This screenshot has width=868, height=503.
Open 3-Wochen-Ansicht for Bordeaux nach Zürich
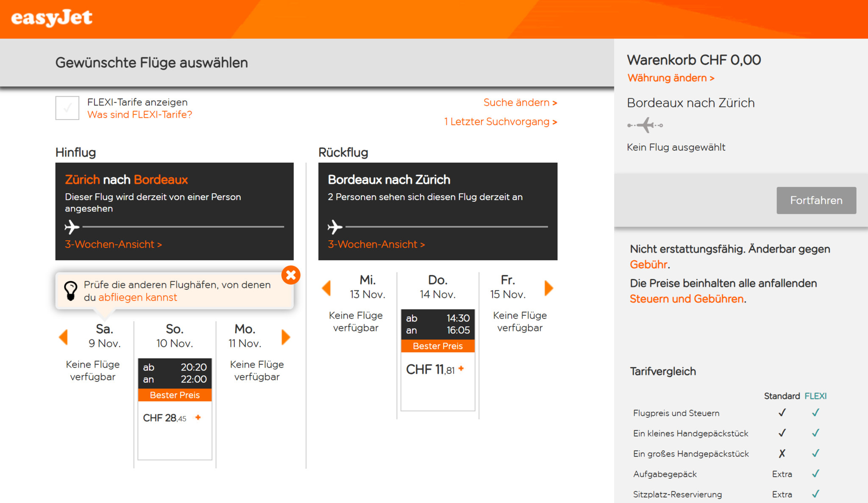(376, 245)
